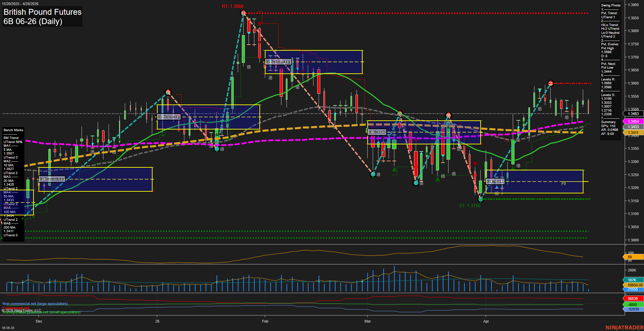This screenshot has height=331, width=644.
Task: Toggle the Non-commercial net (large speculators) legend
Action: (x=35, y=303)
